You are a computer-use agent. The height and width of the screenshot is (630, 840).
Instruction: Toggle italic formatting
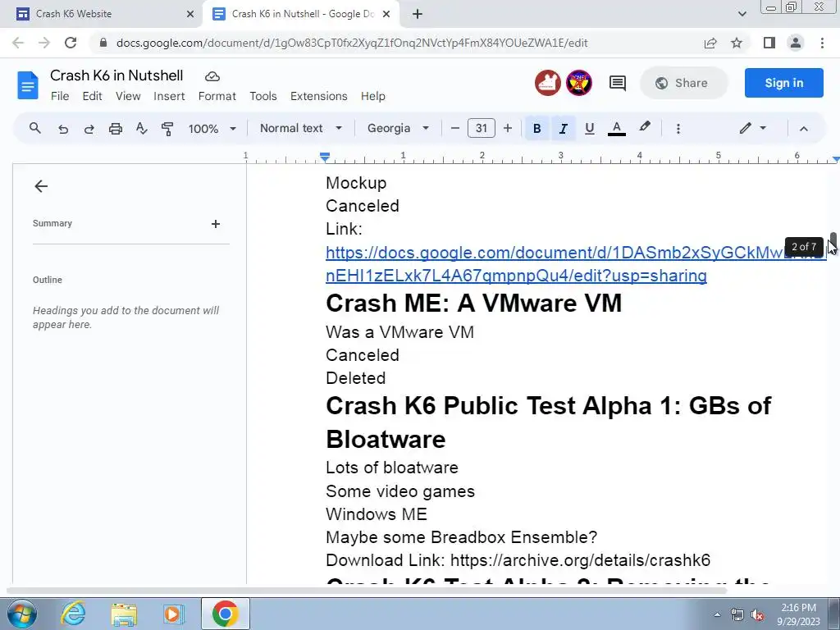pos(563,129)
